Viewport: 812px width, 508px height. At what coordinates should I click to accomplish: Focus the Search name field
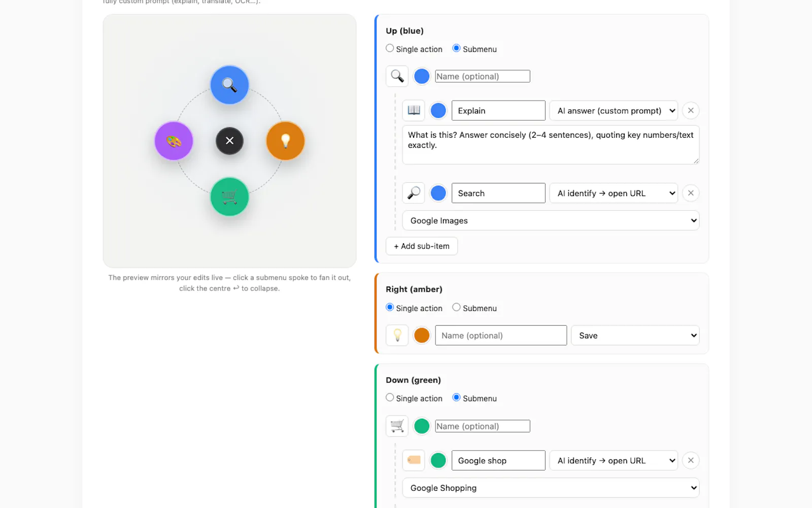[x=498, y=193]
